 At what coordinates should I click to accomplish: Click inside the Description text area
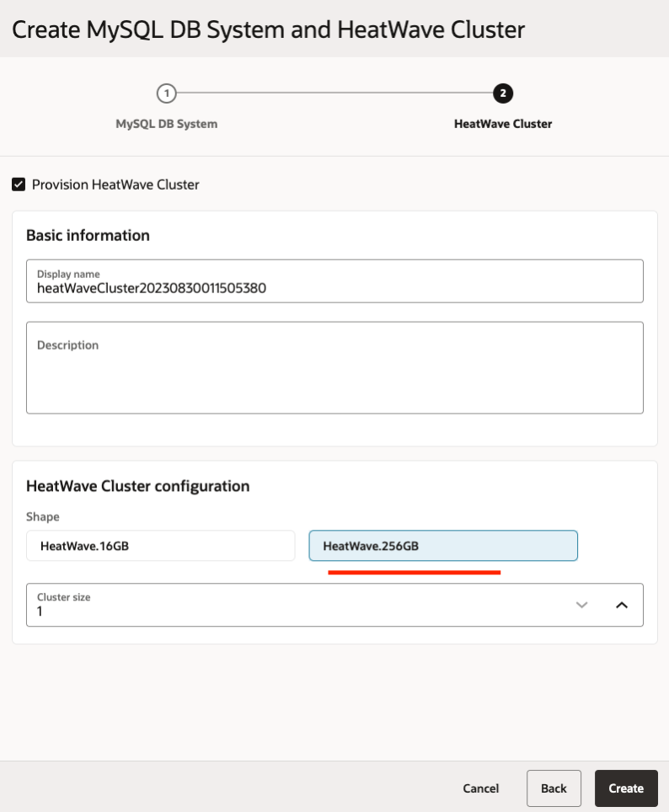point(334,366)
